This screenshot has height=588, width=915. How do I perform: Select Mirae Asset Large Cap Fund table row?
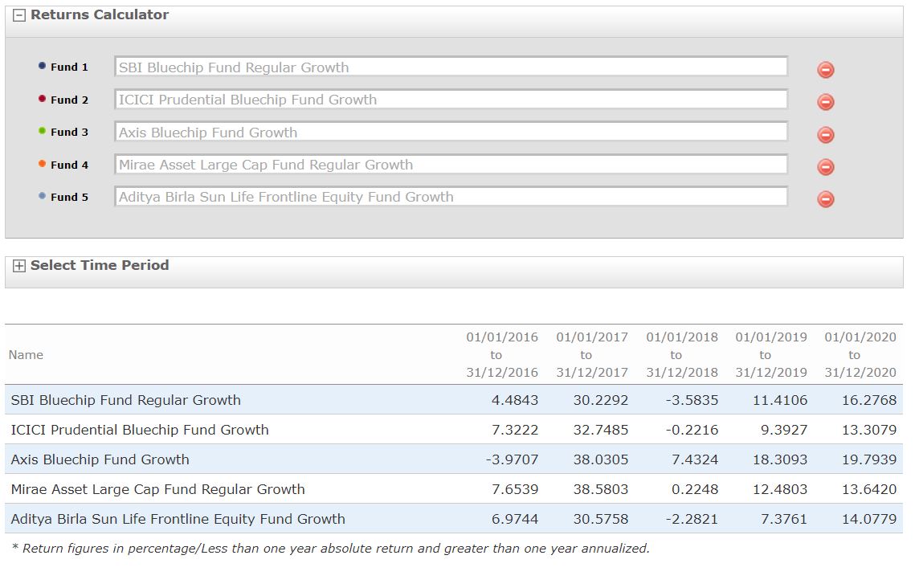coord(158,489)
